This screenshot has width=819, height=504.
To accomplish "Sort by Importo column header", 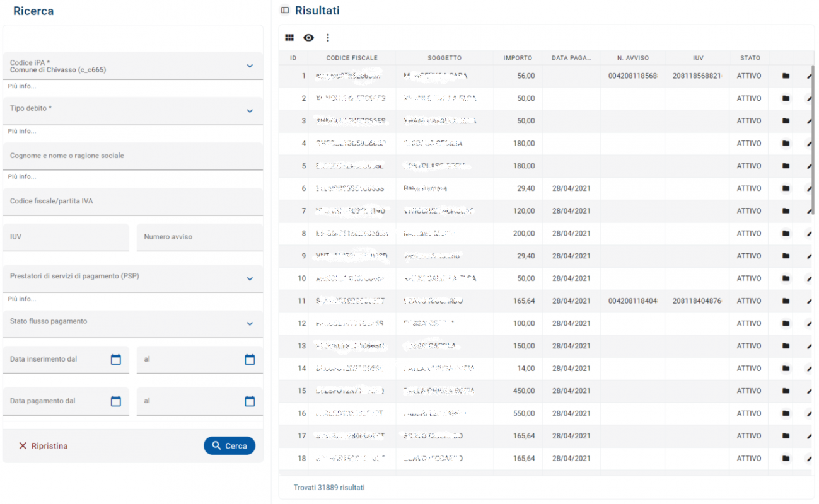I will (518, 58).
